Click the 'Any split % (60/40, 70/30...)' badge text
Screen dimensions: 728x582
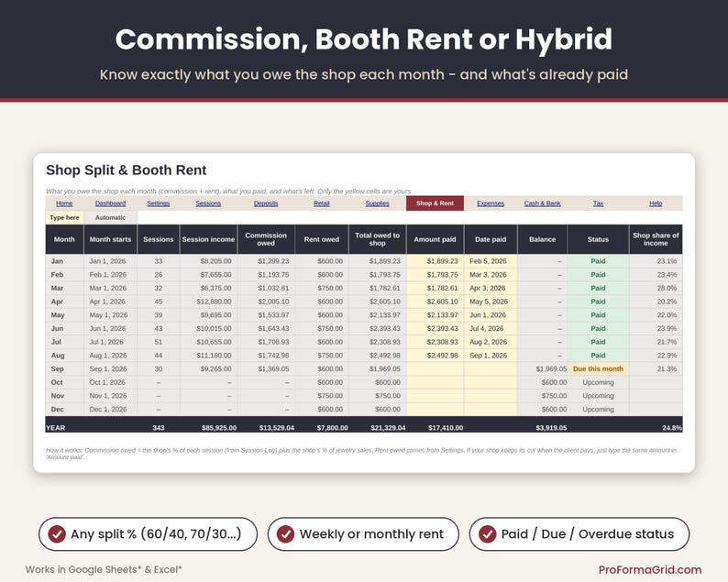[x=156, y=534]
